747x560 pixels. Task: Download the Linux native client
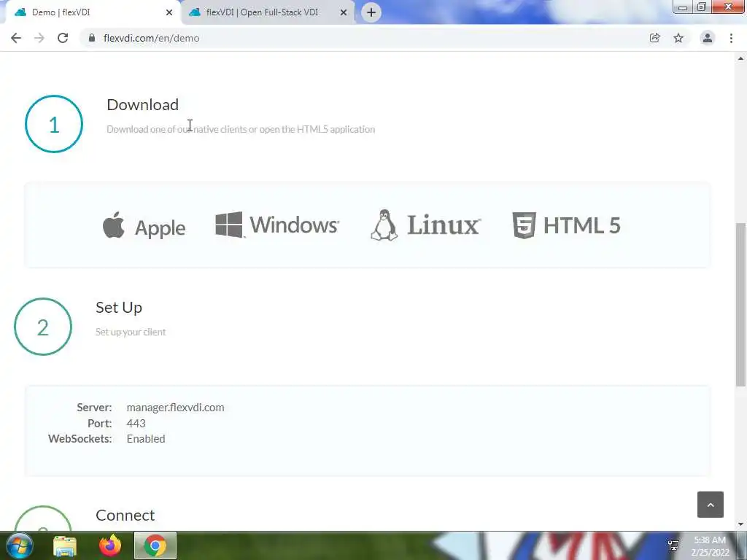(x=425, y=225)
